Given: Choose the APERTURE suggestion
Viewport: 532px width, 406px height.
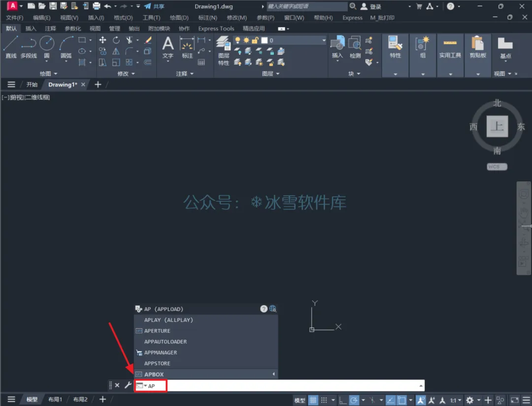Looking at the screenshot, I should click(206, 331).
